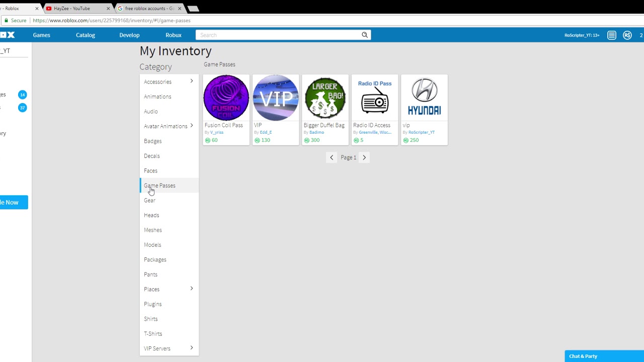The height and width of the screenshot is (362, 644).
Task: Open the Chat & Party panel
Action: tap(604, 356)
